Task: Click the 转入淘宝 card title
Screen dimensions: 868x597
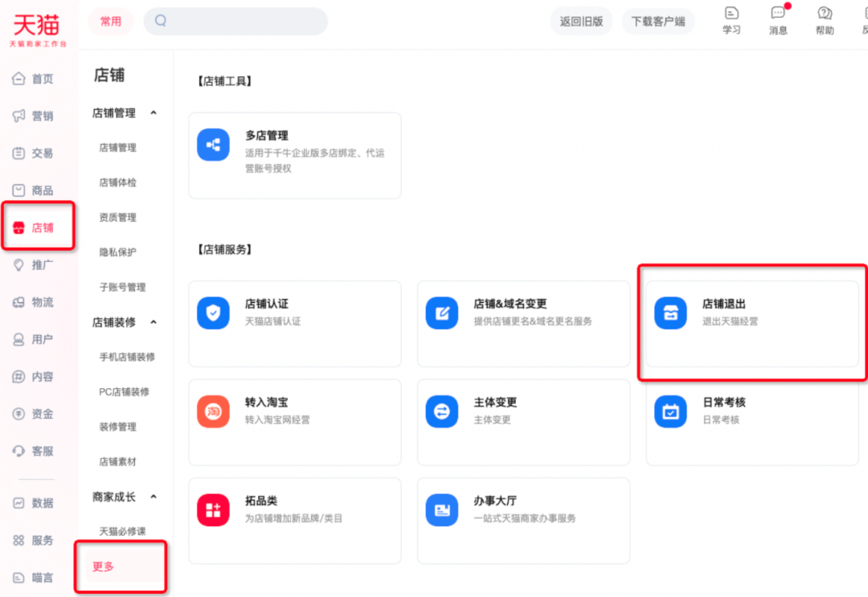Action: pyautogui.click(x=267, y=403)
